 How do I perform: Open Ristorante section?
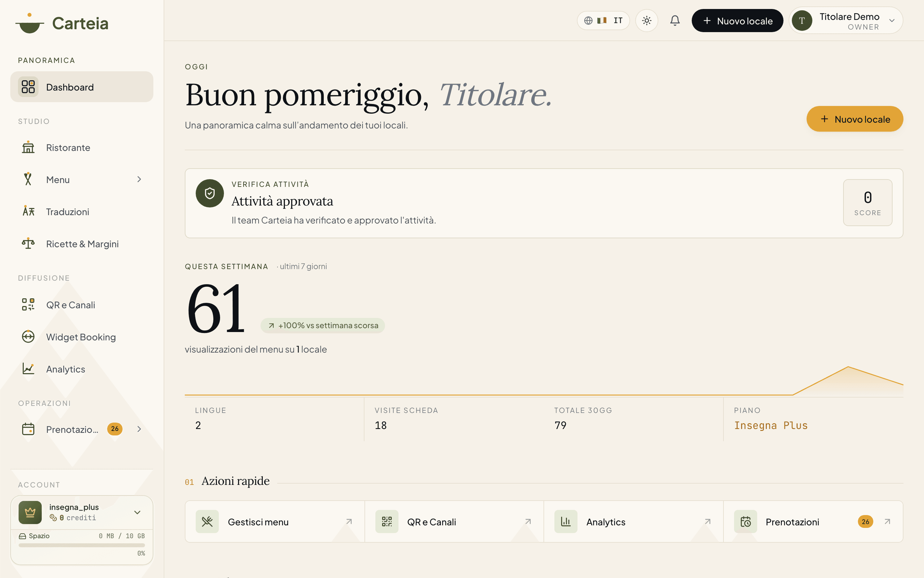tap(82, 148)
